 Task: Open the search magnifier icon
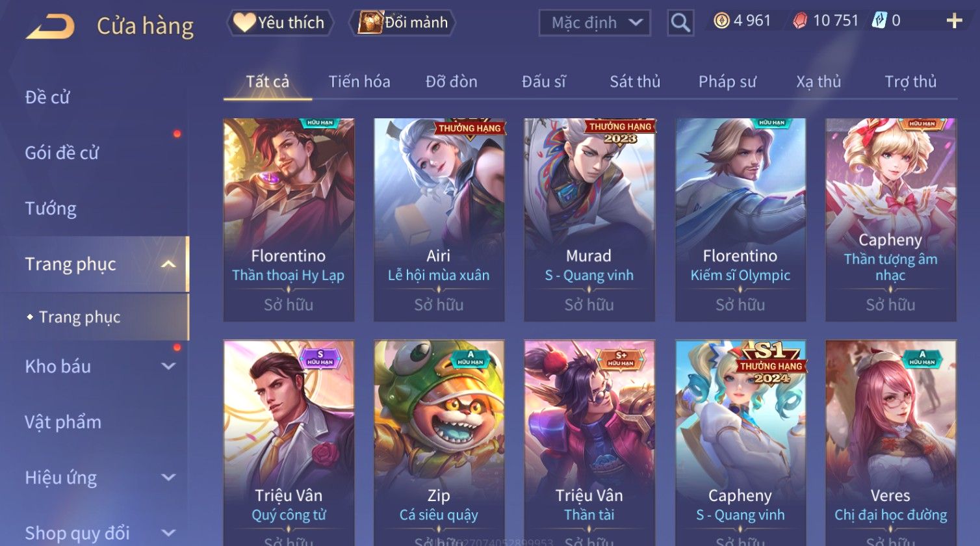pos(680,23)
